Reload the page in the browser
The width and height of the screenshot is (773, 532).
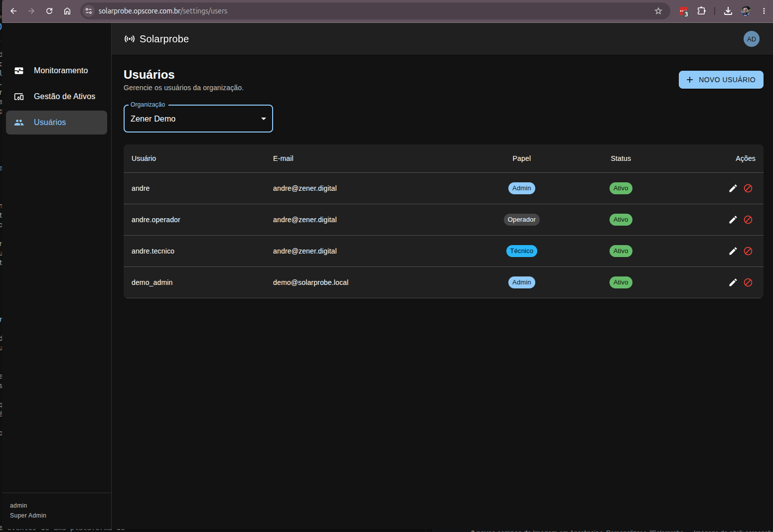coord(49,11)
